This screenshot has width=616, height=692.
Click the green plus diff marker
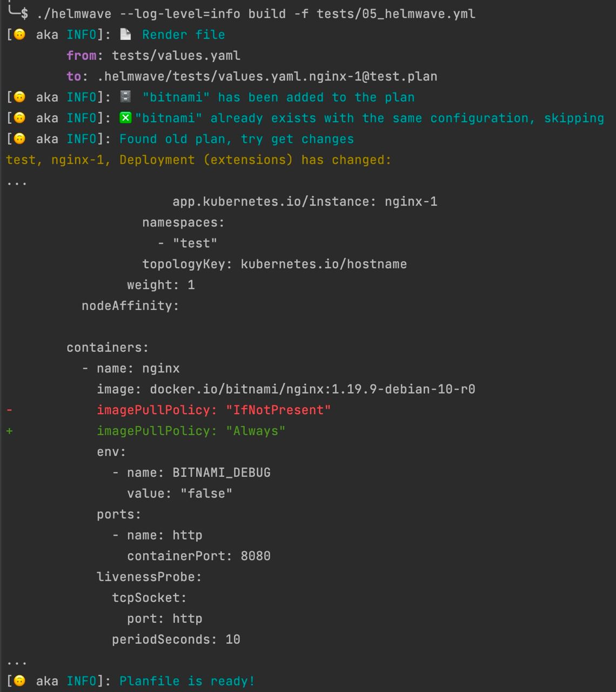(9, 431)
